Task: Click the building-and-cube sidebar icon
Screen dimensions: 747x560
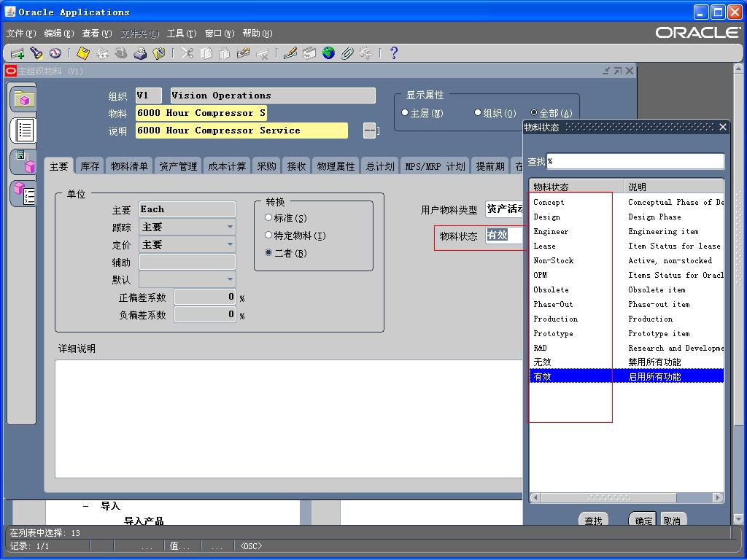Action: click(23, 161)
